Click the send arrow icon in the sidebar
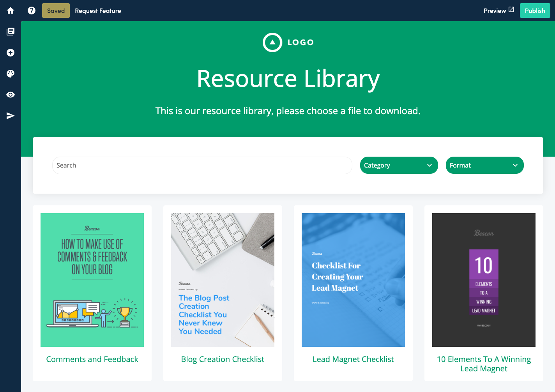This screenshot has width=555, height=392. click(10, 116)
